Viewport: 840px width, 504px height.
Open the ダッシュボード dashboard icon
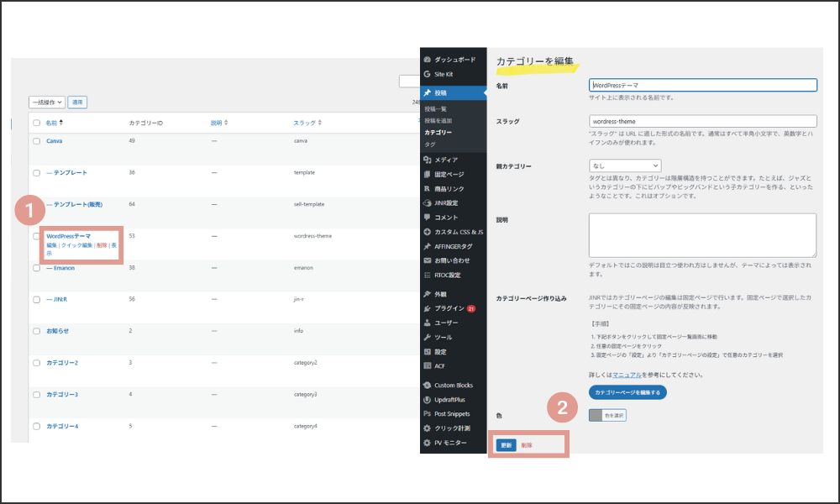(427, 60)
